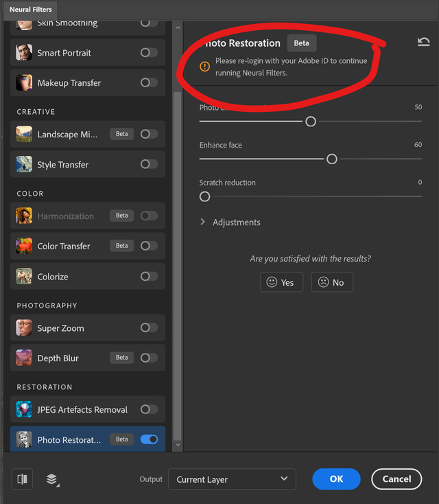Screen dimensions: 439x504
Task: Click the Color Transfer flower icon
Action: (24, 246)
